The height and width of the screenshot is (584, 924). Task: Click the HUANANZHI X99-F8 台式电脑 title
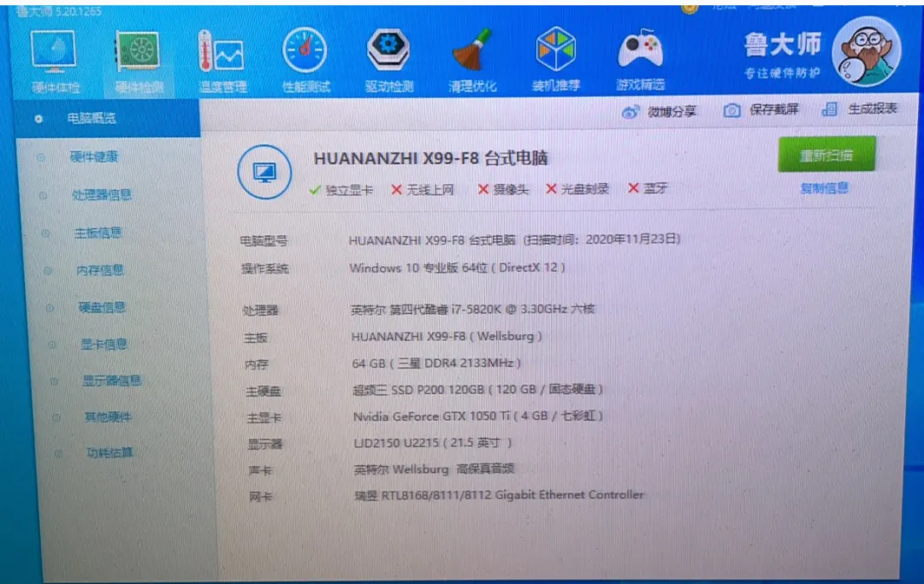tap(430, 158)
